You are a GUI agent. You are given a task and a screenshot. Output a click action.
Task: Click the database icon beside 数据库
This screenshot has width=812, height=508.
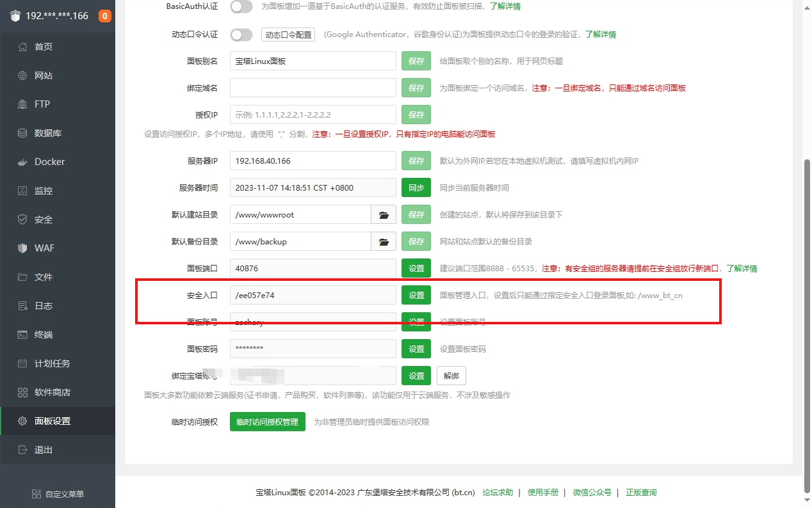click(x=23, y=133)
